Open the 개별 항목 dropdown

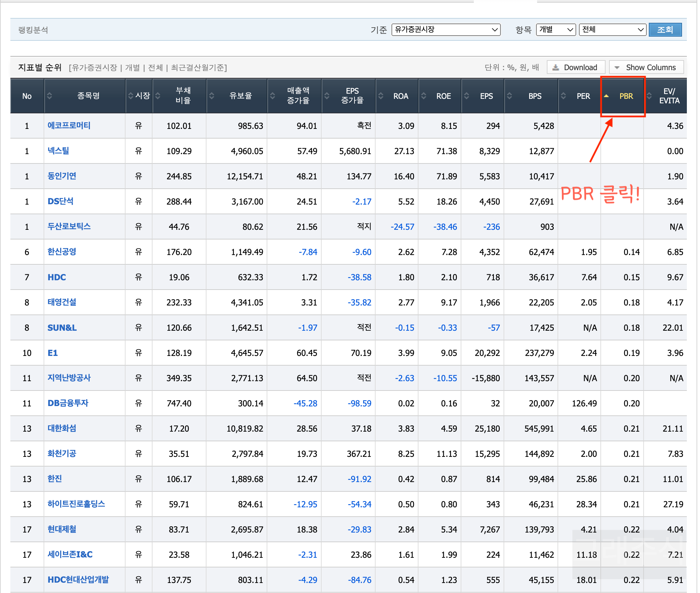555,29
